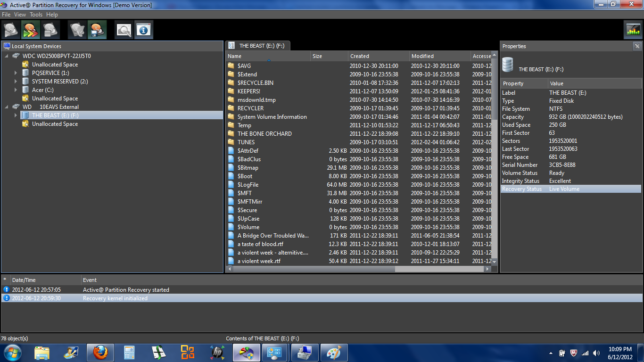
Task: Show hidden system tray icons
Action: coord(551,353)
